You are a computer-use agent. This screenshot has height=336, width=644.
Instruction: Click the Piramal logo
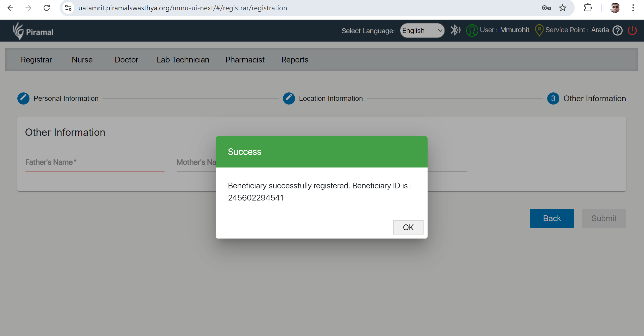(33, 31)
